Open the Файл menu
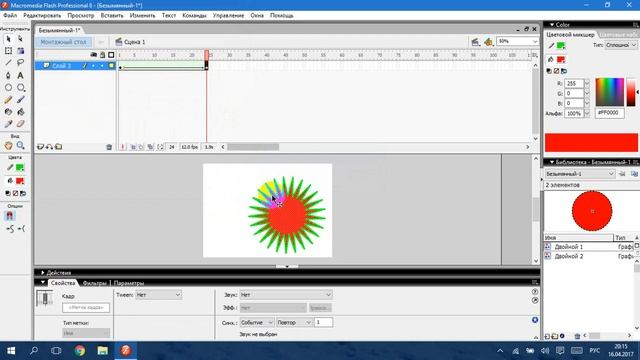The width and height of the screenshot is (640, 360). (x=10, y=16)
